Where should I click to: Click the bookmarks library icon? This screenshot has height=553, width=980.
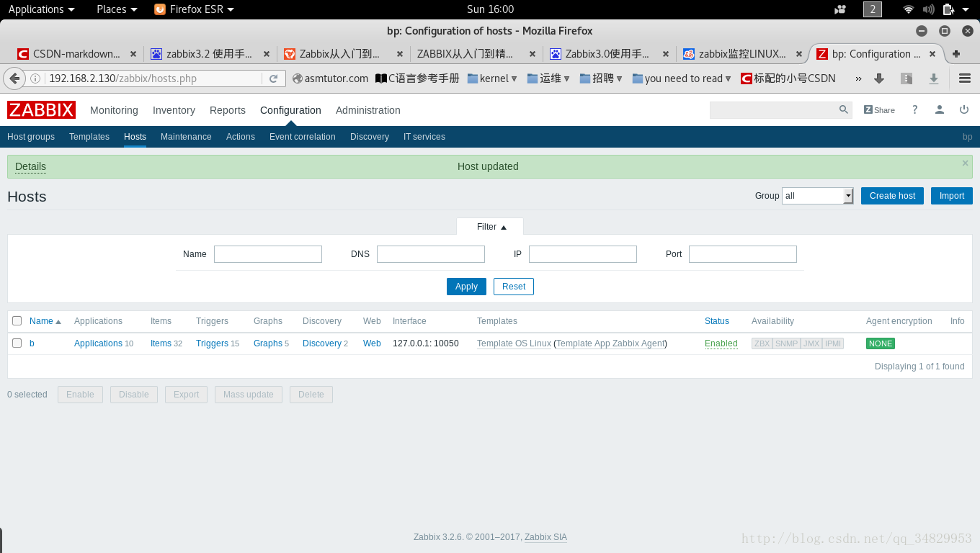click(906, 78)
